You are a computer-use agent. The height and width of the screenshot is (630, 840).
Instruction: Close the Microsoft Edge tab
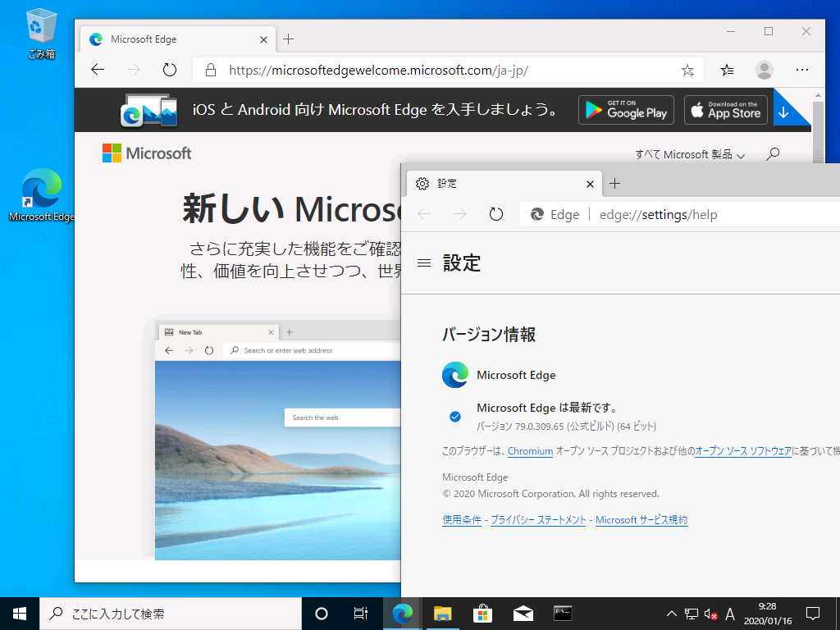263,39
